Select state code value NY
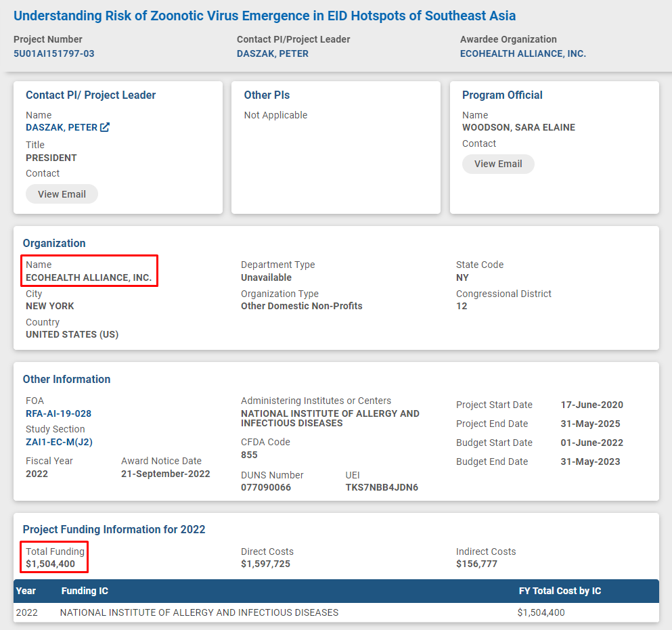 point(462,277)
